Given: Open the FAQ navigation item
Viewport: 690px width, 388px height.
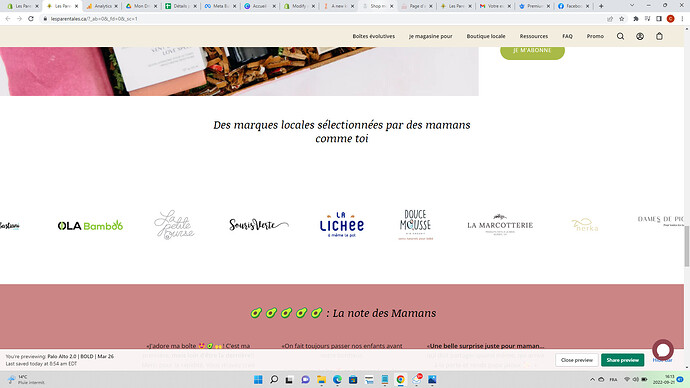Looking at the screenshot, I should 567,37.
